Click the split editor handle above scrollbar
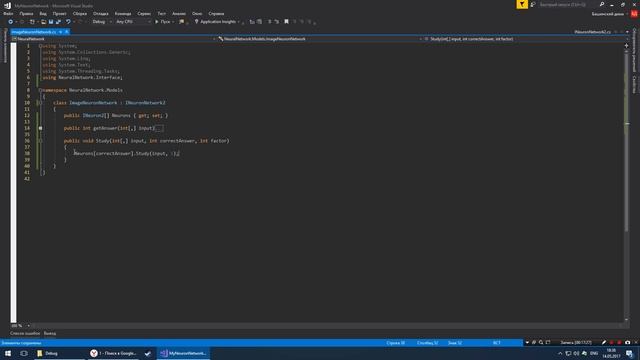 627,45
